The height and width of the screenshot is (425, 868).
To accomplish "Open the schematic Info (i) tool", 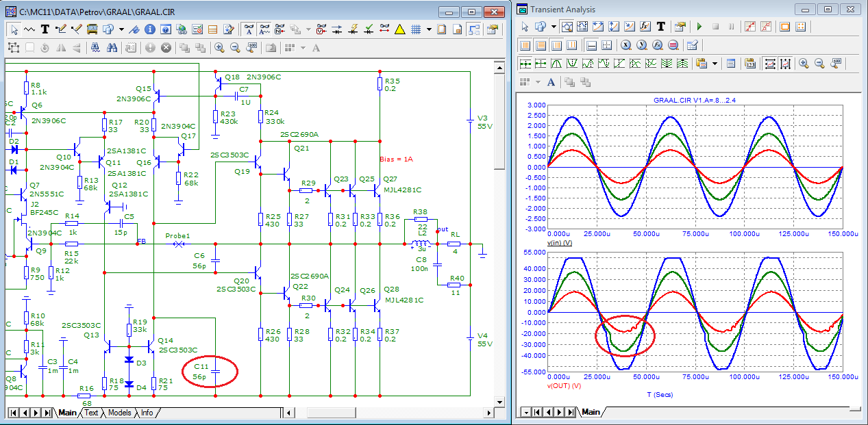I will pos(149,29).
